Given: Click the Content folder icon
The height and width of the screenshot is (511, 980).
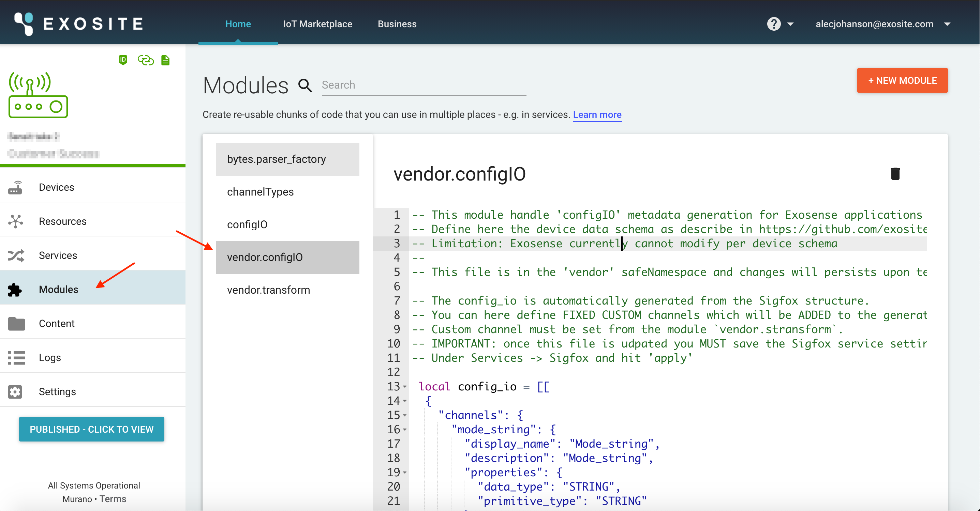Looking at the screenshot, I should click(16, 324).
